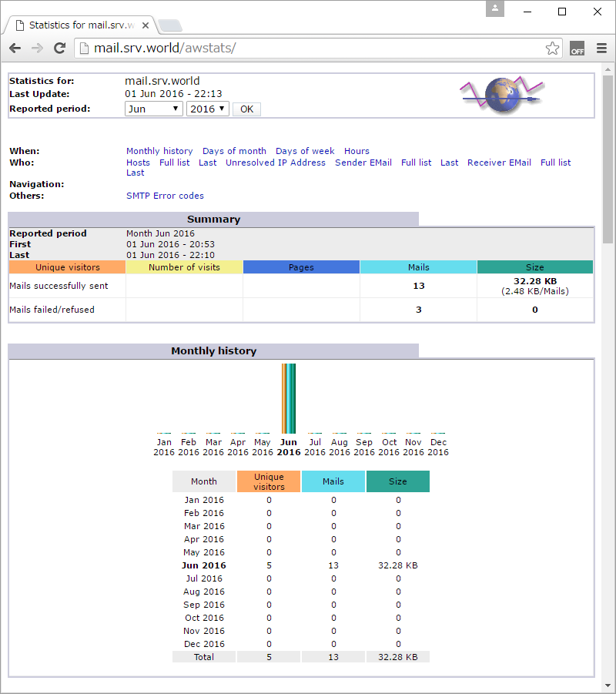Viewport: 616px width, 694px height.
Task: Open the Full list link after Sender EMail
Action: [x=416, y=163]
